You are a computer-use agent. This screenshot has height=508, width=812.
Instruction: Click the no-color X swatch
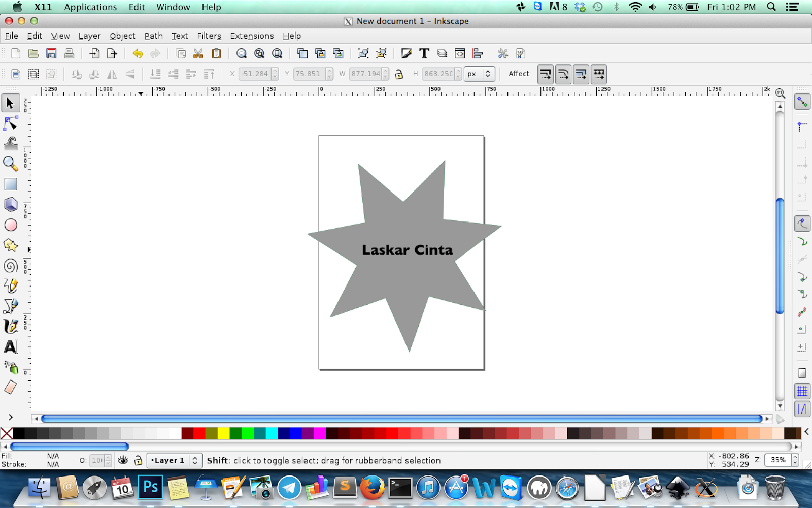(x=6, y=433)
